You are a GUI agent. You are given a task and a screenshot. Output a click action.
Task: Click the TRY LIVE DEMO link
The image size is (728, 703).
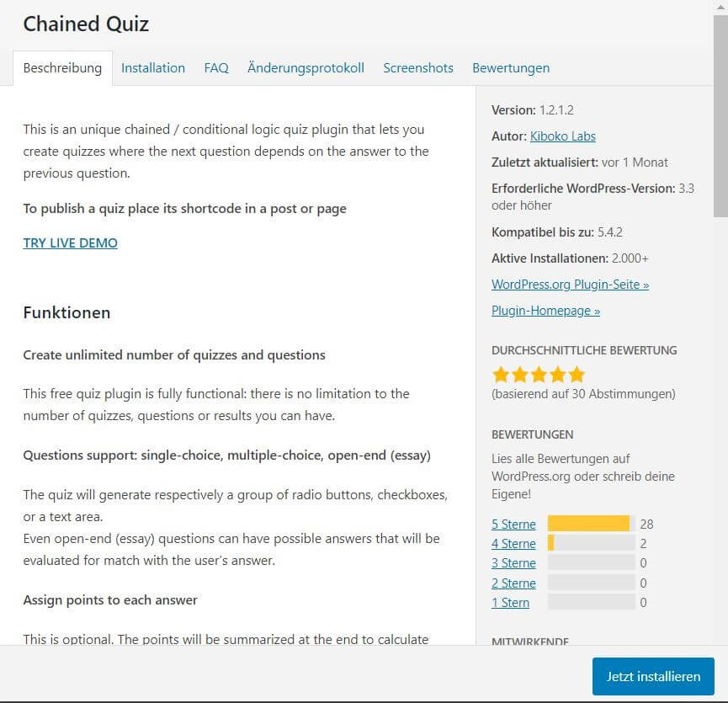[x=70, y=242]
